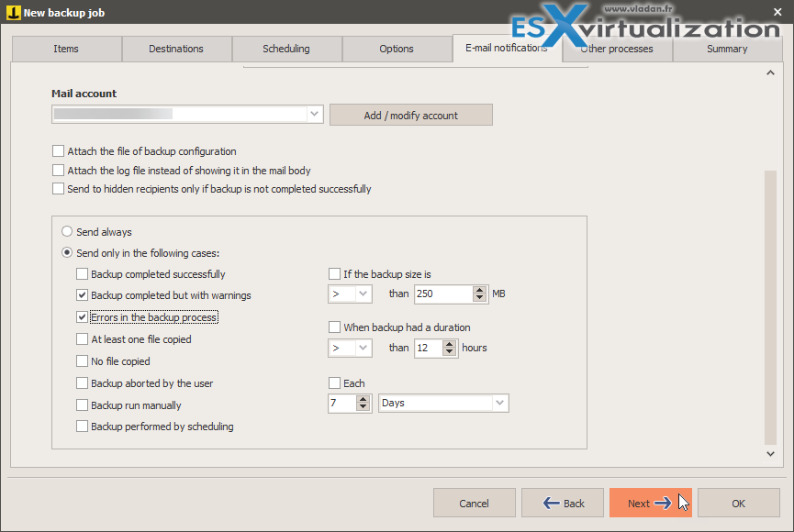Click OK to save the backup job
794x532 pixels.
click(738, 503)
